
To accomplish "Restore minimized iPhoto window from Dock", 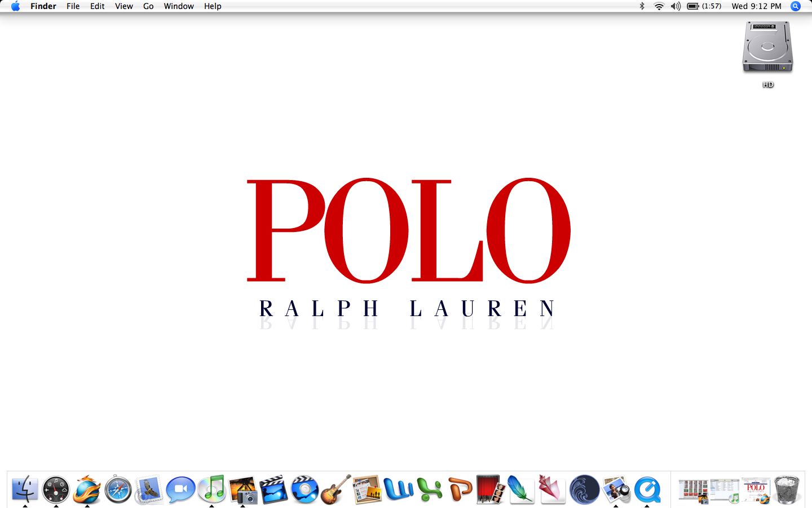I will click(x=693, y=491).
